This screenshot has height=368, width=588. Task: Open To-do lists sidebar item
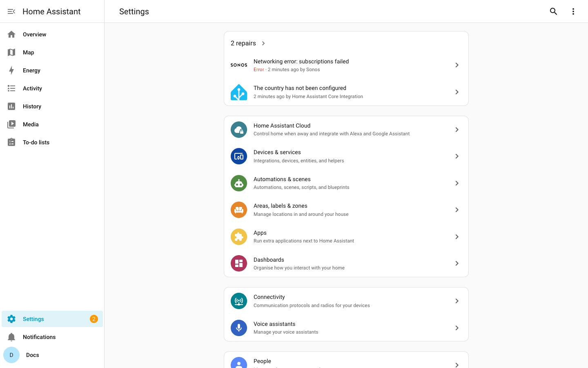pyautogui.click(x=52, y=142)
